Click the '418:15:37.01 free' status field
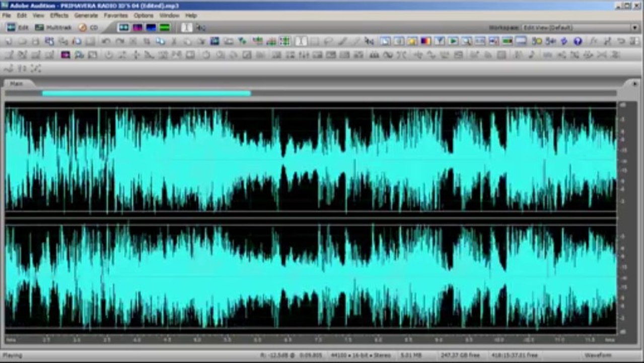This screenshot has height=363, width=644. [x=514, y=355]
